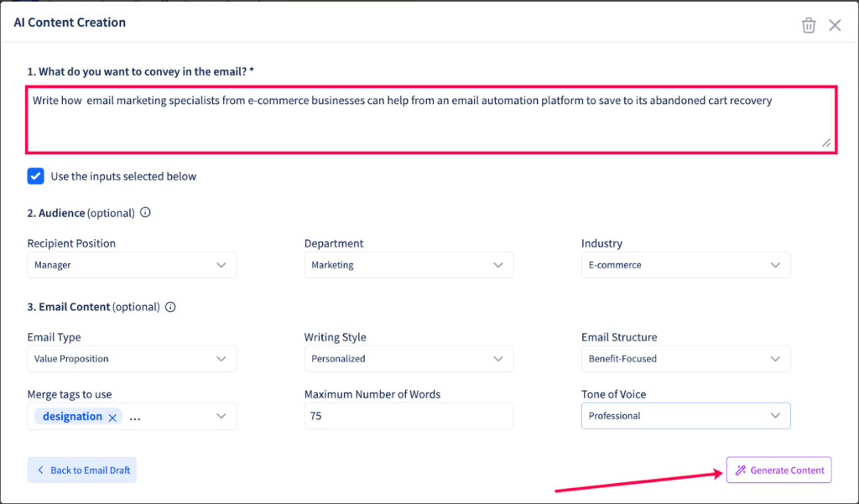Click the Maximum Number of Words field
Image resolution: width=859 pixels, height=504 pixels.
(409, 415)
